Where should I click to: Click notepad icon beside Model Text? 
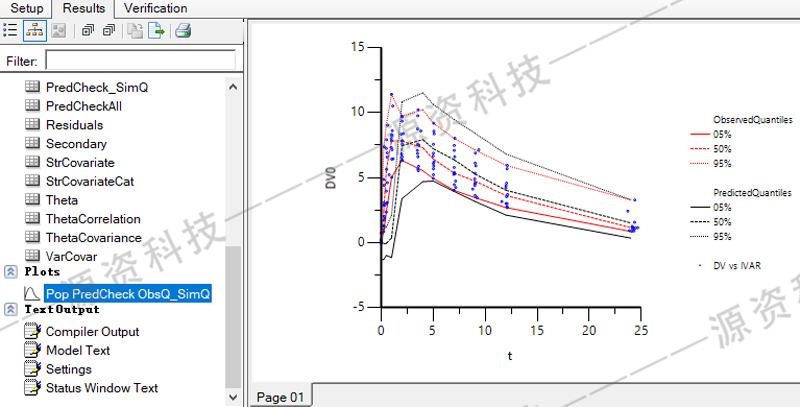click(32, 350)
